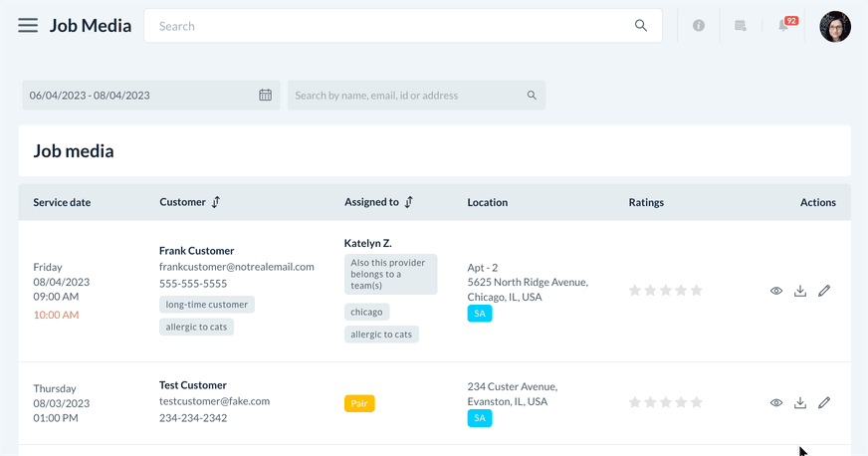Edit Frank Customer's job media entry
Viewport: 868px width, 456px height.
click(x=824, y=291)
